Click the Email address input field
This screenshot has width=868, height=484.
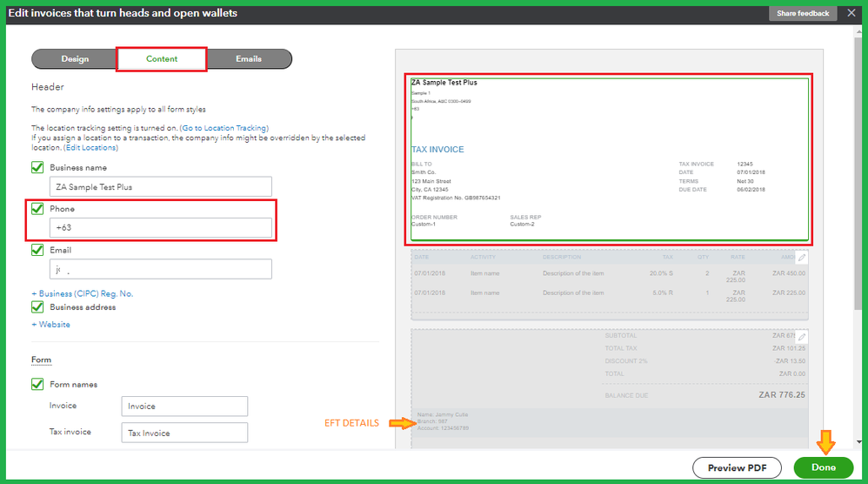click(161, 269)
